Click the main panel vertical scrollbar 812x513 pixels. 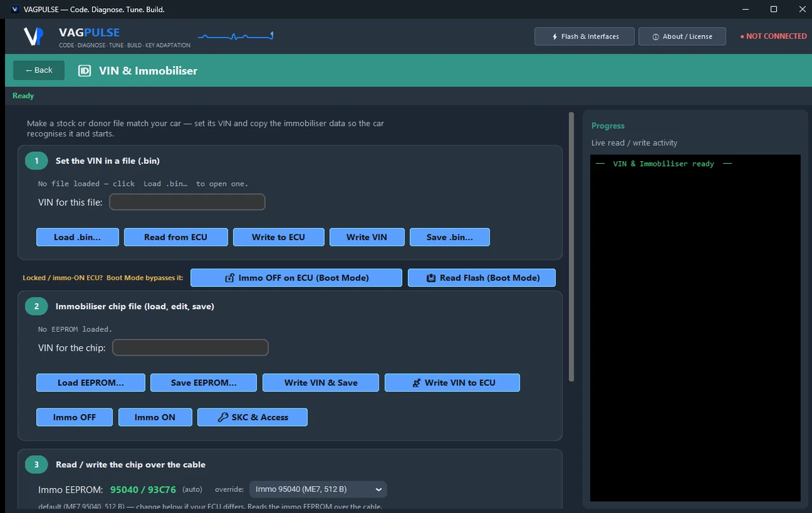[x=572, y=246]
